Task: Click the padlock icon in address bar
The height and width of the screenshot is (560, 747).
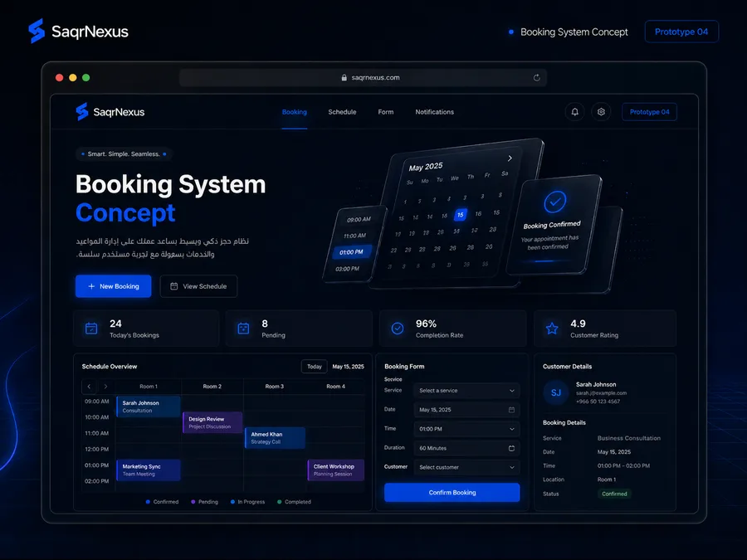Action: point(344,78)
